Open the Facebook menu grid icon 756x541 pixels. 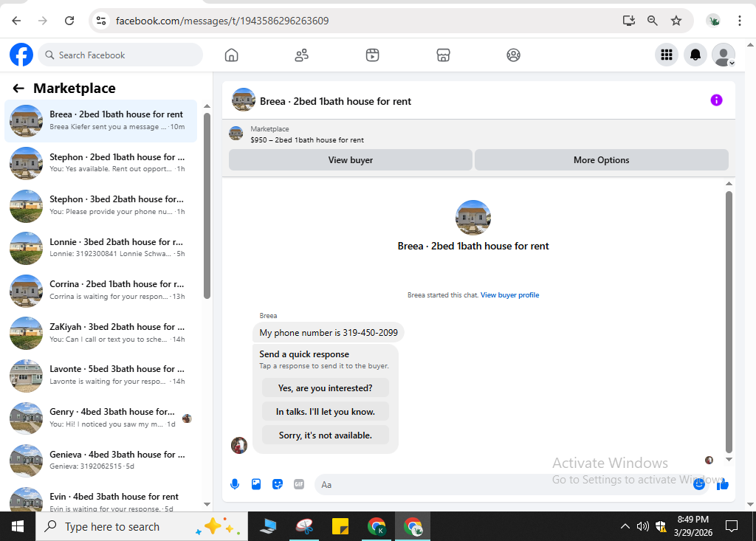[x=667, y=55]
